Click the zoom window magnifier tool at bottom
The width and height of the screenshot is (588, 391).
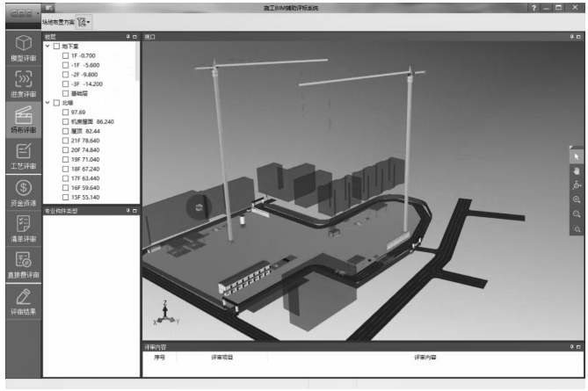tap(577, 228)
